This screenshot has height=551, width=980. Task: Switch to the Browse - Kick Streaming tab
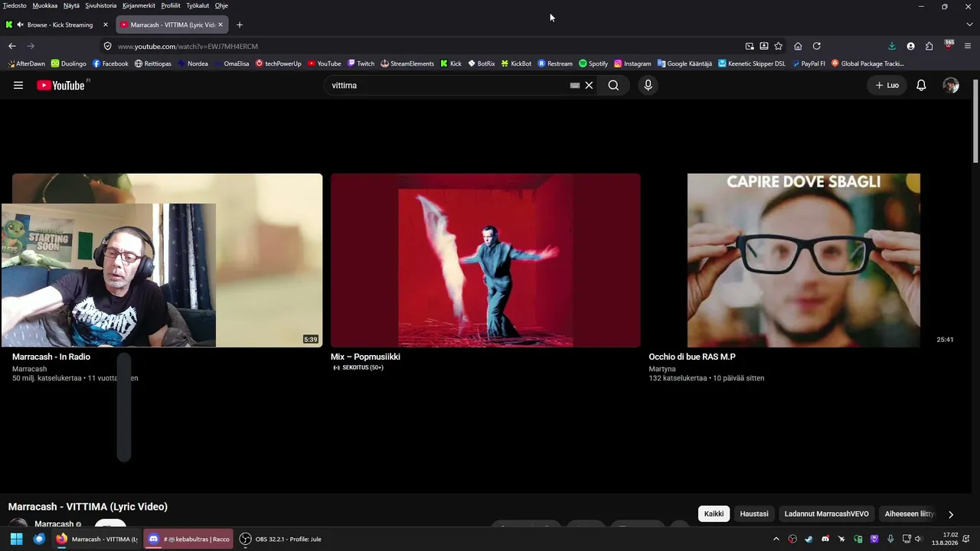57,24
